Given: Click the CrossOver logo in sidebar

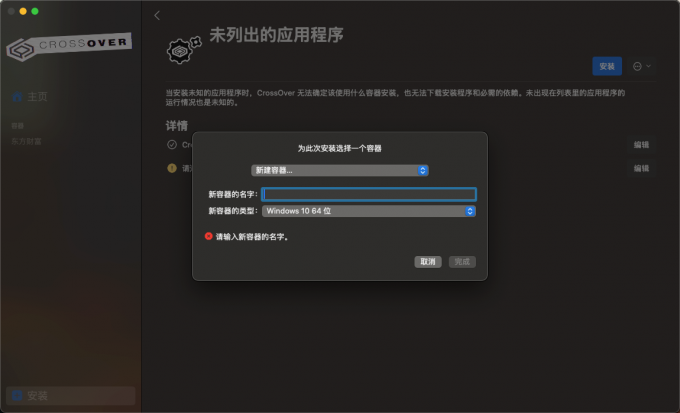Looking at the screenshot, I should 69,46.
